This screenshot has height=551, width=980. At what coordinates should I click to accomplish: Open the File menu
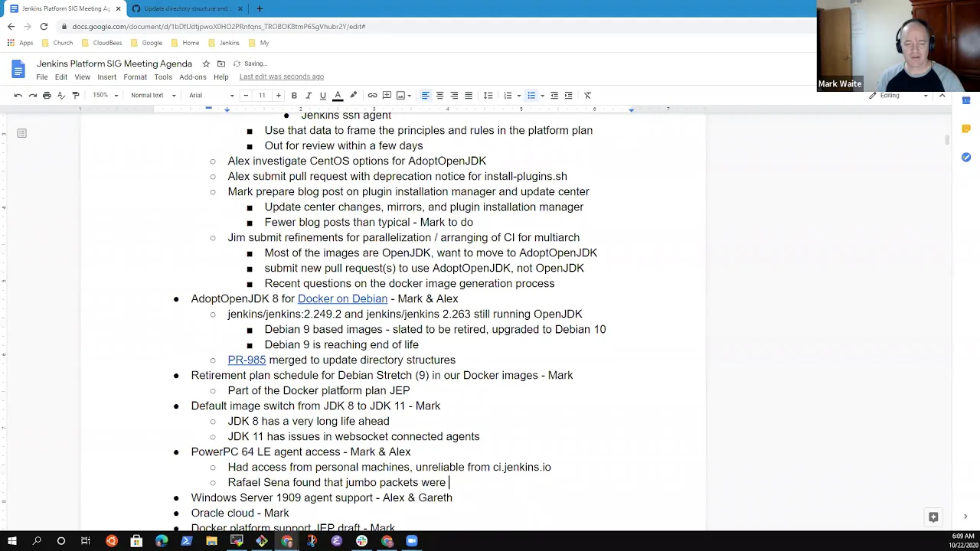tap(42, 77)
